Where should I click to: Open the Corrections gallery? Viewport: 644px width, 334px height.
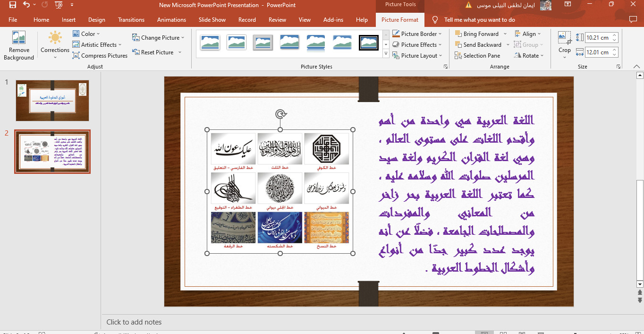tap(55, 46)
